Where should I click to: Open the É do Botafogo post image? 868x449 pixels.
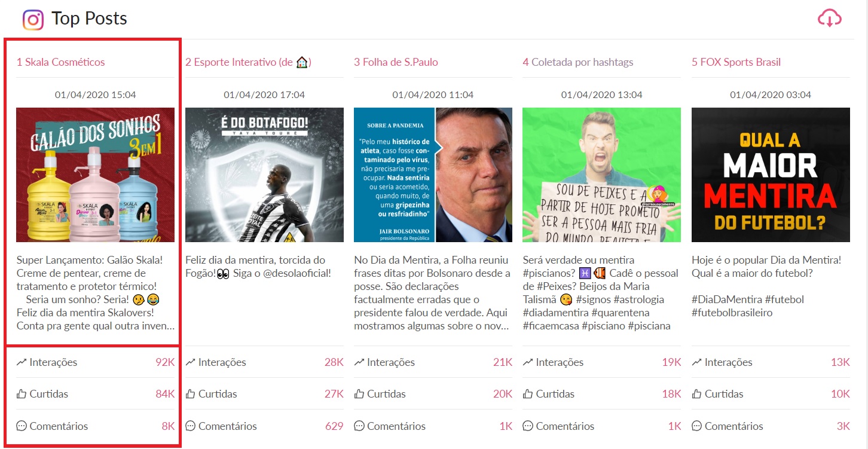(x=264, y=175)
